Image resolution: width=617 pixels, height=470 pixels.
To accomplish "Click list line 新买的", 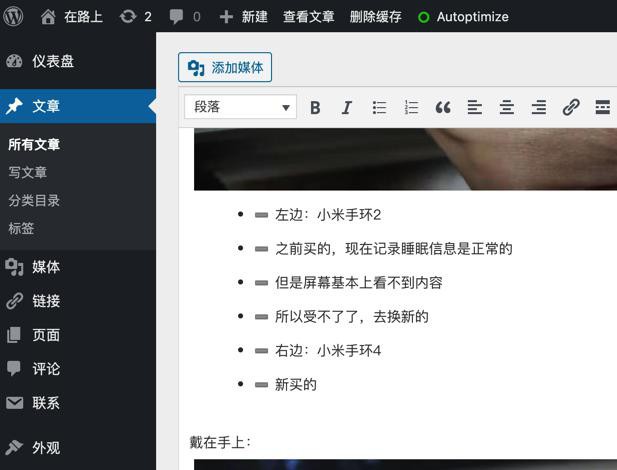I will coord(296,385).
